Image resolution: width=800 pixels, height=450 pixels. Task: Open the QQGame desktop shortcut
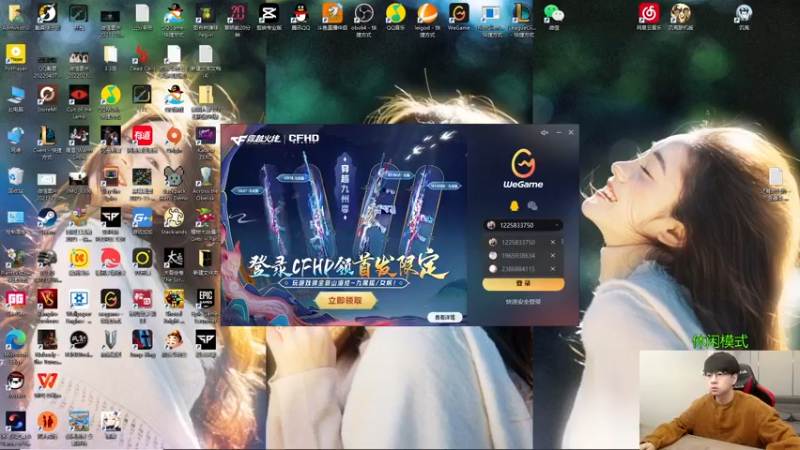pyautogui.click(x=174, y=19)
